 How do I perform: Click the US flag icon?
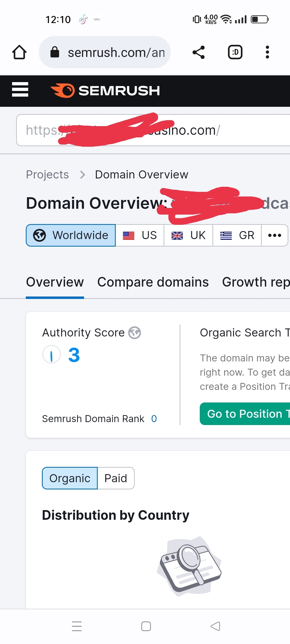pyautogui.click(x=129, y=236)
